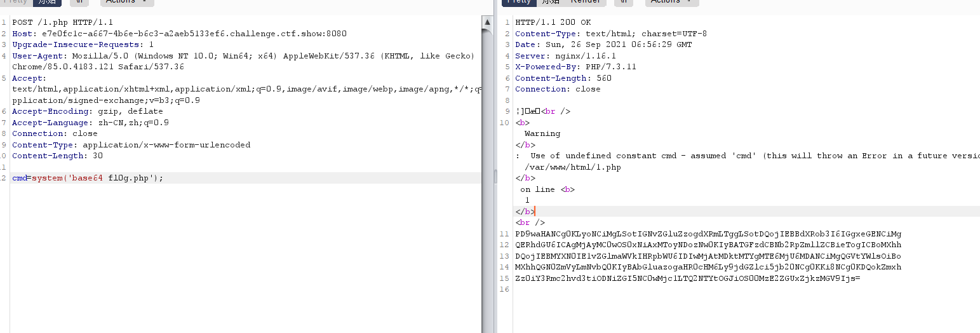Click the Accept-Encoding gzip, deflate line
980x333 pixels.
88,111
